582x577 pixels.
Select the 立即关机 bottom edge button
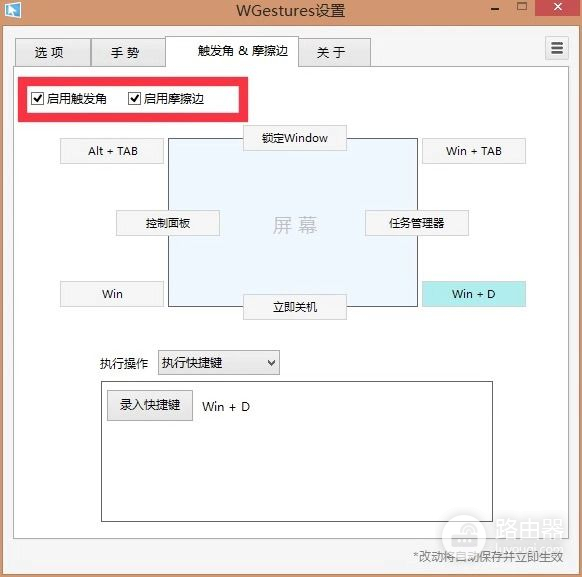(x=295, y=307)
